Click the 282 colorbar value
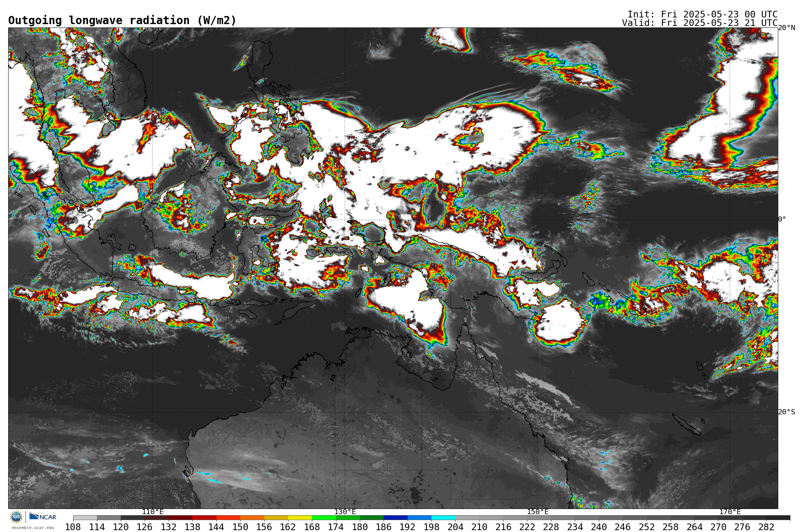Viewport: 802px width, 532px height. (766, 527)
